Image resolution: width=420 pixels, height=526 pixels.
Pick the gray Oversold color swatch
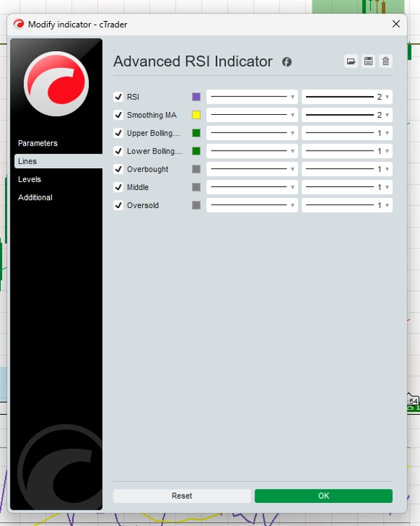197,205
